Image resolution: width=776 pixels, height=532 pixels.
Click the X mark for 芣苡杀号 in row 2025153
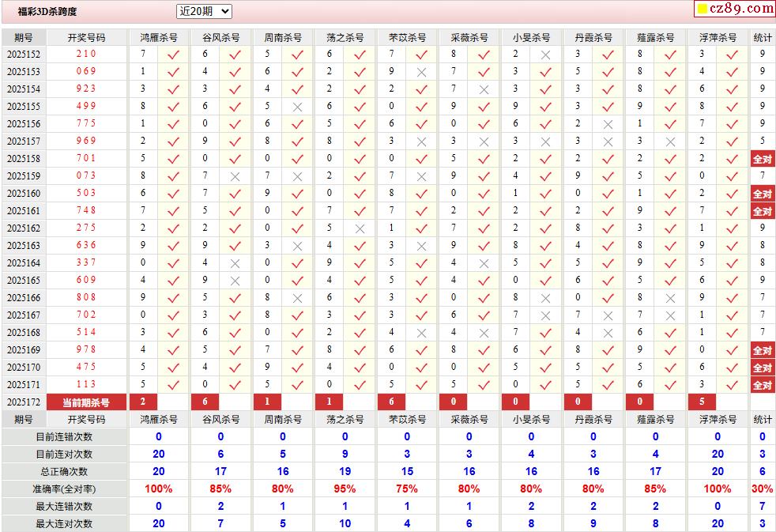point(421,72)
